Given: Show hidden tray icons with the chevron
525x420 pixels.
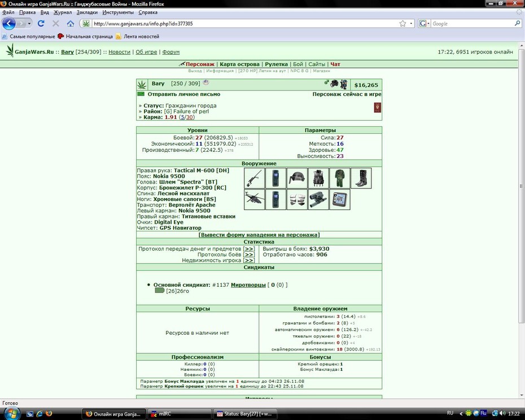Looking at the screenshot, I should [x=461, y=413].
